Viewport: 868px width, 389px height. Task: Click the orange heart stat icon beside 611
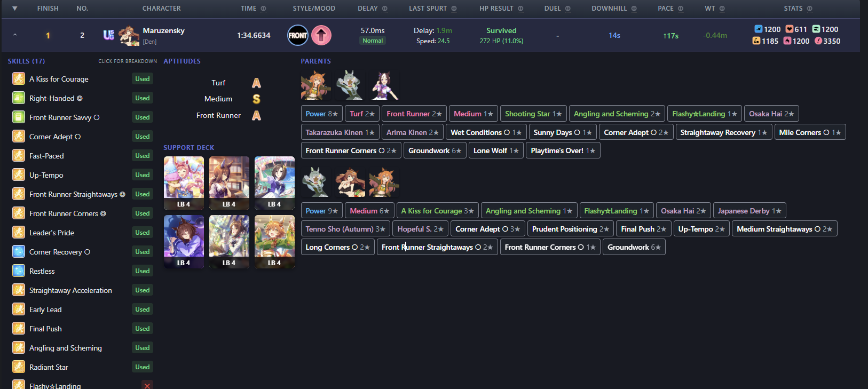[790, 29]
